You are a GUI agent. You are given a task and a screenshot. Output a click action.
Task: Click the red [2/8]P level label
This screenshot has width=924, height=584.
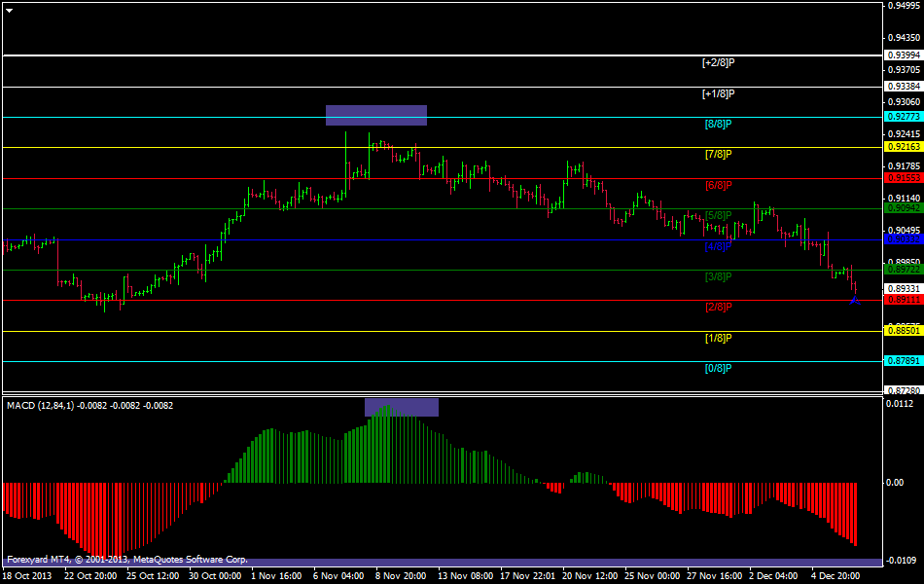click(718, 308)
